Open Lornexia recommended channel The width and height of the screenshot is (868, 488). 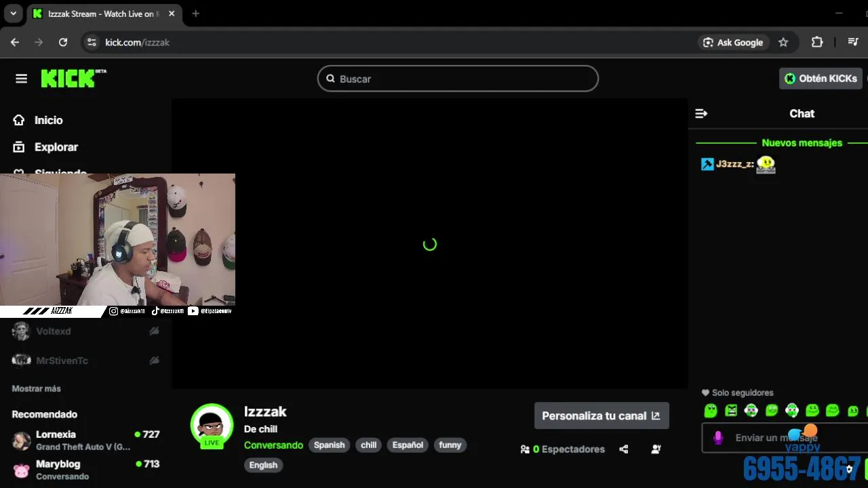[85, 441]
